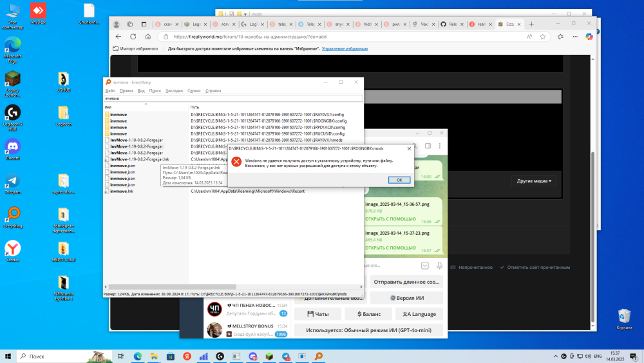Click the Everything search field containing invmove
Image resolution: width=644 pixels, height=363 pixels.
233,99
